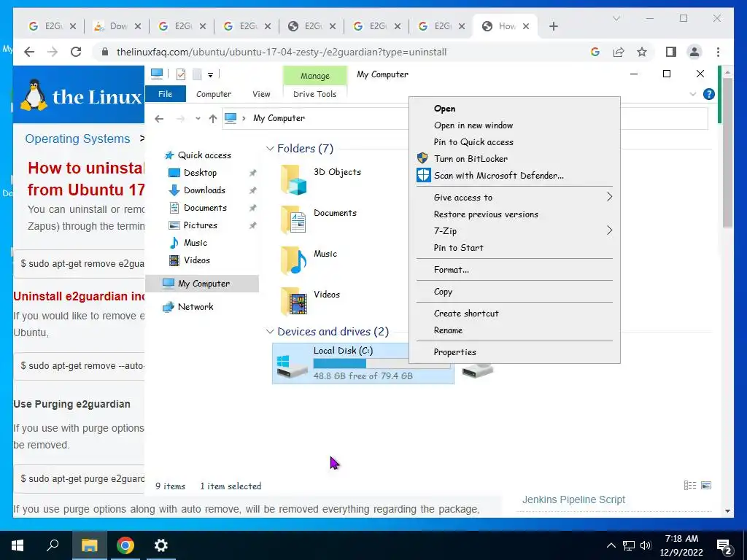Screen dimensions: 747x560
Task: Choose Create shortcut
Action: 514,314
